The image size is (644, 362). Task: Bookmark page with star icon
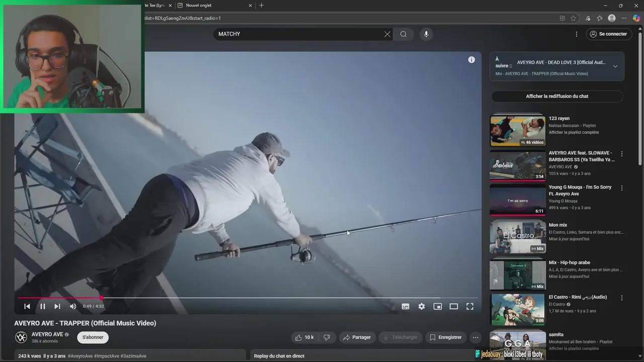point(573,18)
